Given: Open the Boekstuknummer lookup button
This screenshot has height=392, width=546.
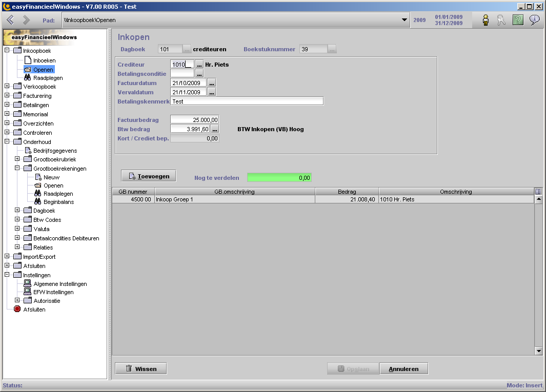Looking at the screenshot, I should click(x=332, y=49).
